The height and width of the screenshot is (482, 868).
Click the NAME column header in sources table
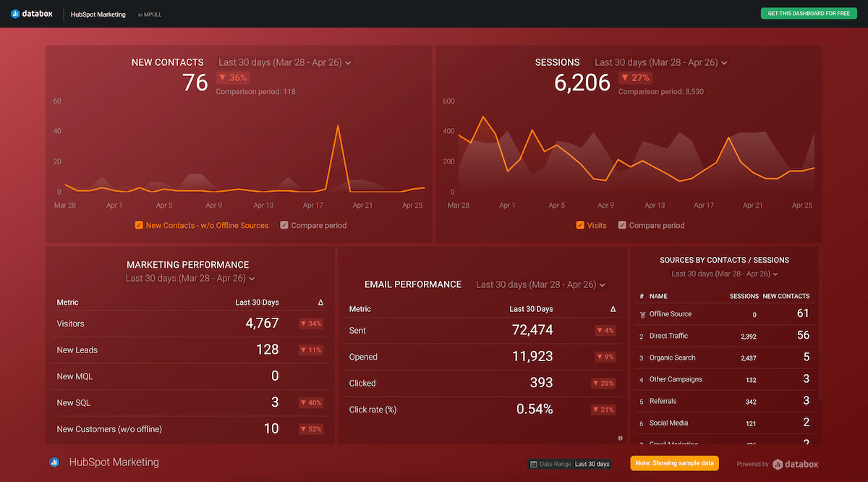658,297
